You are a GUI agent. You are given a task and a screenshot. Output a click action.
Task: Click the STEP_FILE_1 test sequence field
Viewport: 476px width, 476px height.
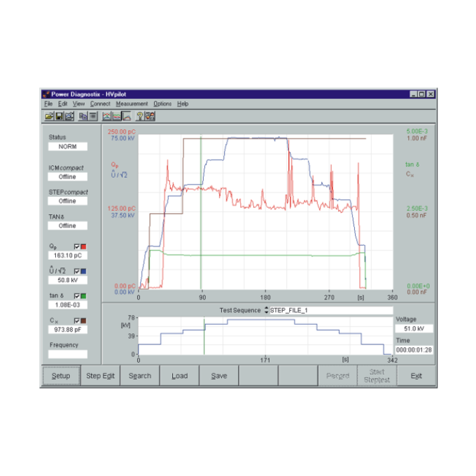point(330,310)
